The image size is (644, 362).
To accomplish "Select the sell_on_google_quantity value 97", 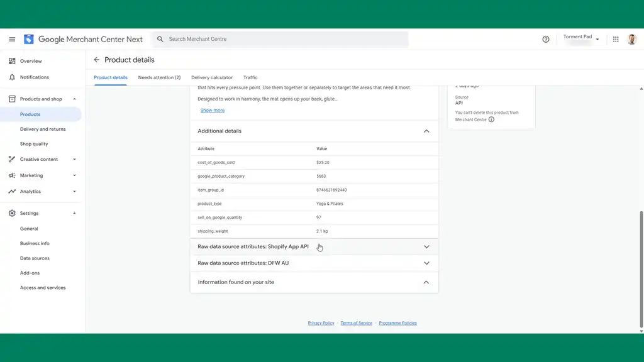I will (319, 217).
